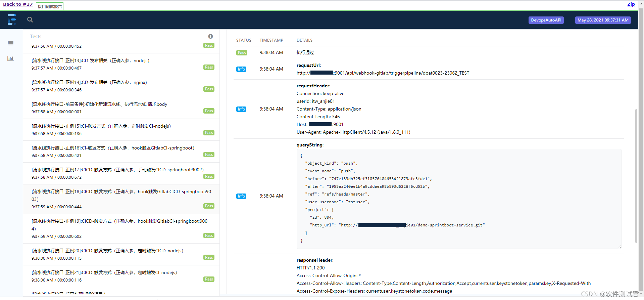Viewport: 644px width, 300px height.
Task: Click the STATUS column header
Action: click(x=244, y=40)
